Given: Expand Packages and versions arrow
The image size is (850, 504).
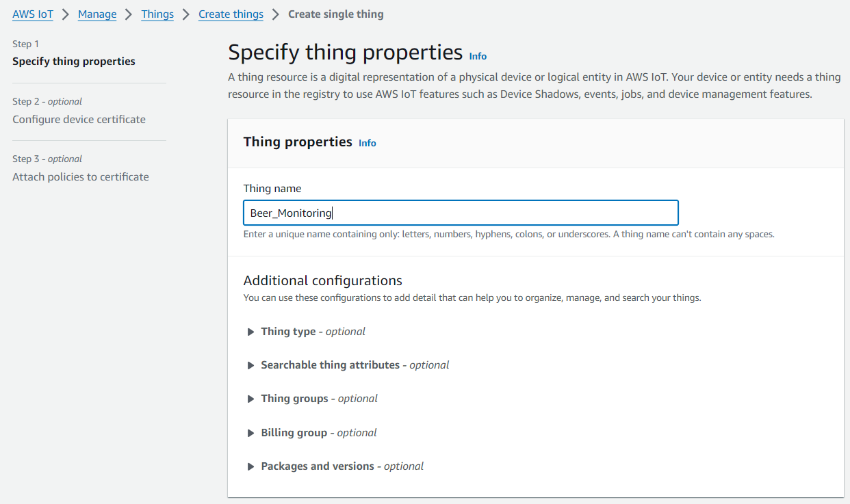Looking at the screenshot, I should click(250, 466).
